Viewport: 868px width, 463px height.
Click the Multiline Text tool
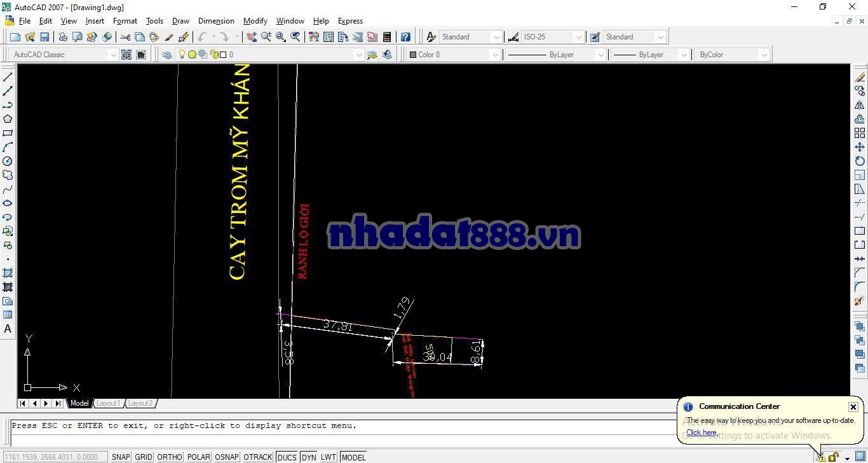click(8, 329)
